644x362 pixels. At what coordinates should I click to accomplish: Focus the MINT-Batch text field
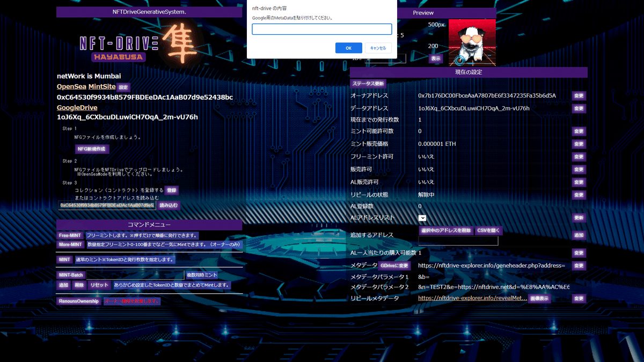135,275
